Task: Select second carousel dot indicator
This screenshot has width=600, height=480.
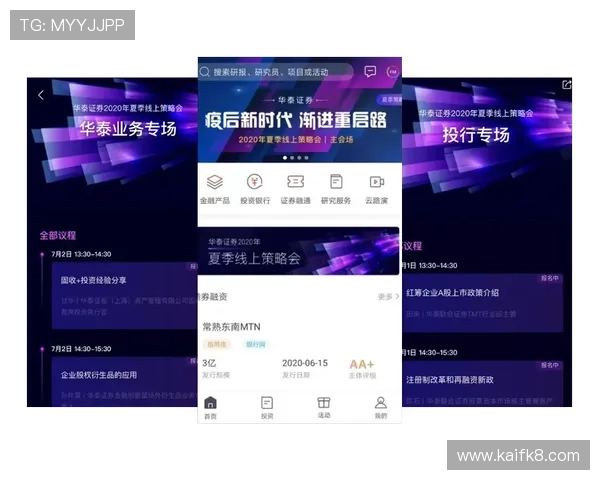Action: tap(292, 158)
